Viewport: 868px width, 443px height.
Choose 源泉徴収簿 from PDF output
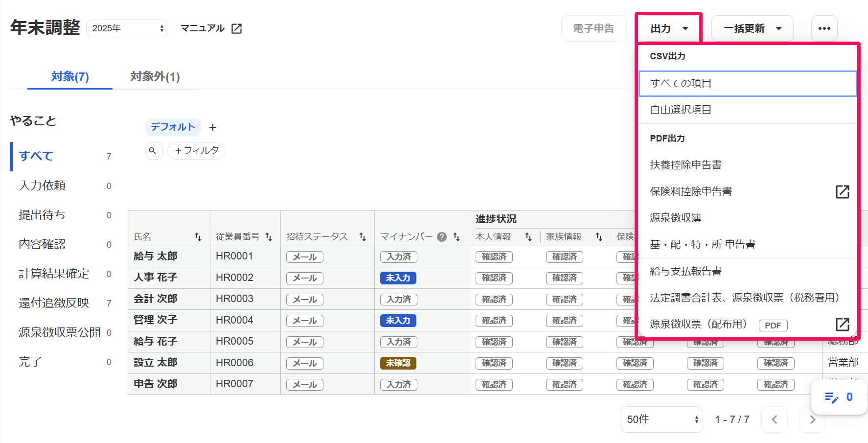coord(748,218)
